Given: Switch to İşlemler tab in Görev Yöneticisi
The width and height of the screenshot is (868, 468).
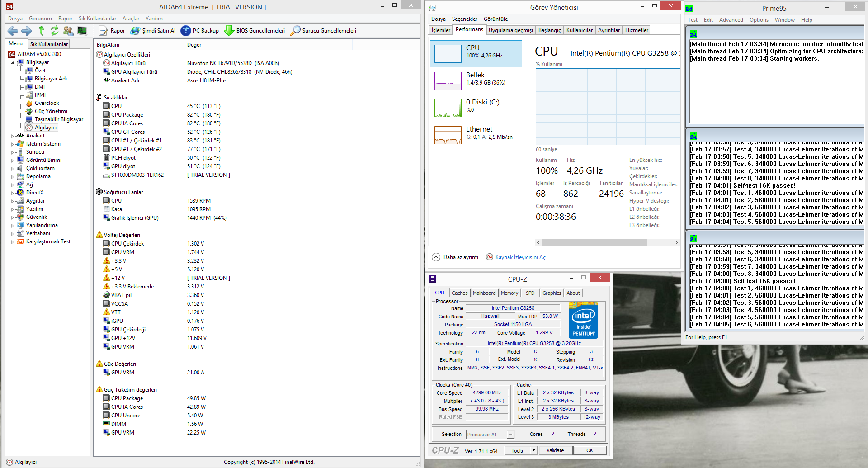Looking at the screenshot, I should [x=441, y=30].
